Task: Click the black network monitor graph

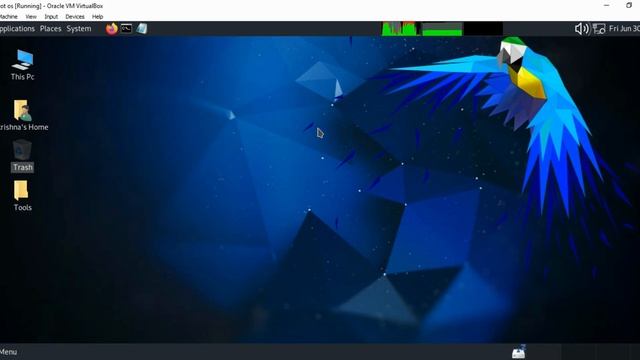Action: (483, 29)
